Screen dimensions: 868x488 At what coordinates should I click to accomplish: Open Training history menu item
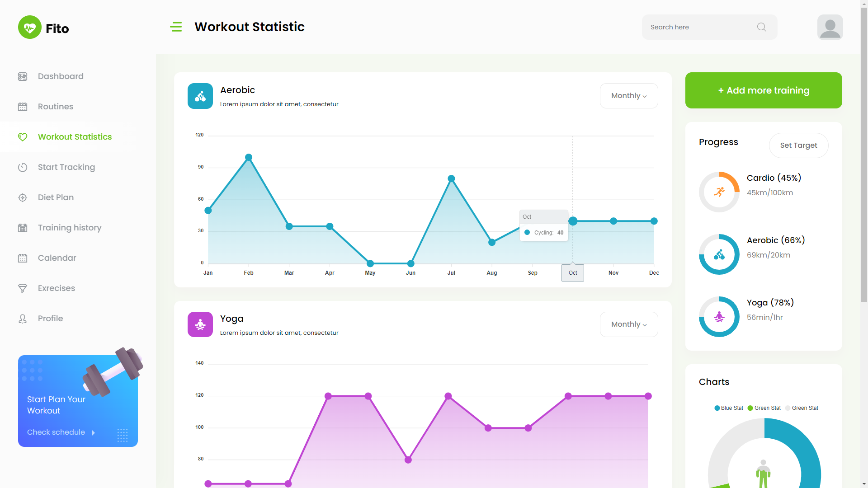(x=69, y=228)
